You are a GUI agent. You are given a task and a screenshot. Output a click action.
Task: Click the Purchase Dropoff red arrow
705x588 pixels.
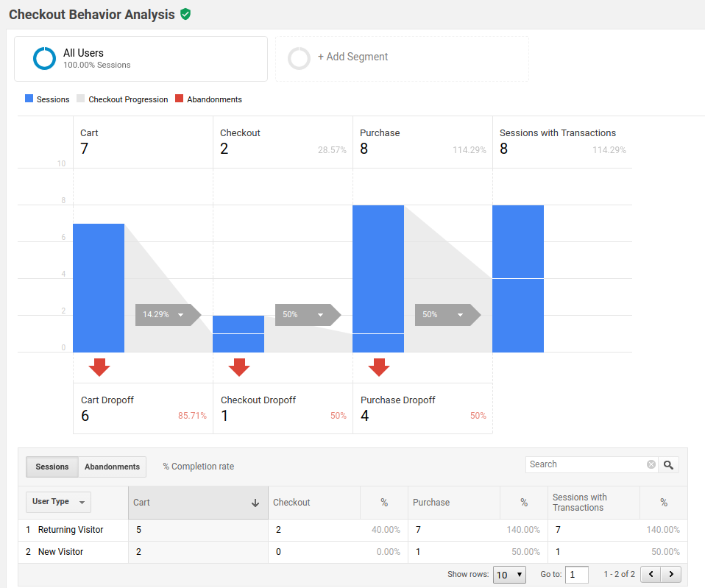(x=379, y=367)
